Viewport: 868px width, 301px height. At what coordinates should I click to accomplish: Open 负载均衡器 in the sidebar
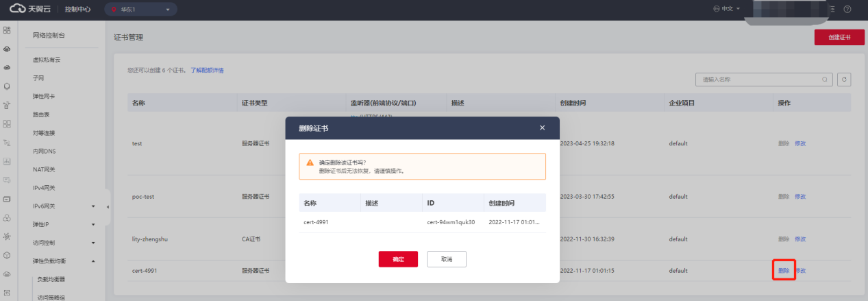pyautogui.click(x=55, y=279)
